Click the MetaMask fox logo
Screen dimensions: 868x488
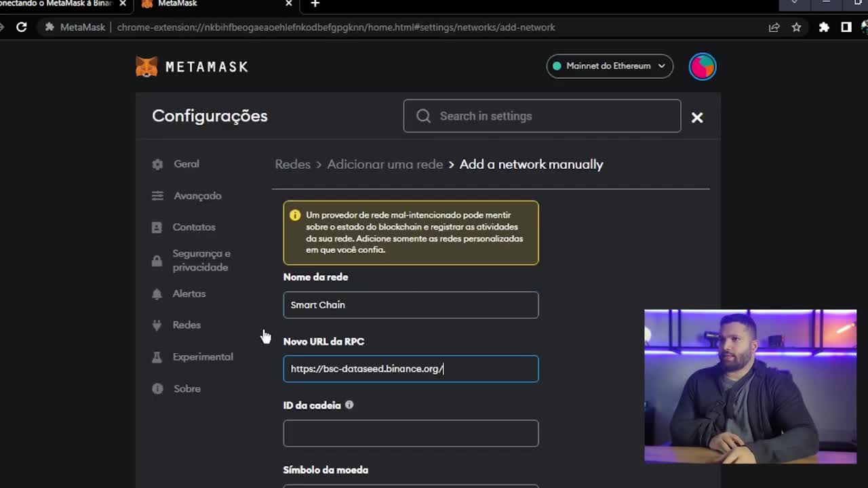tap(146, 66)
